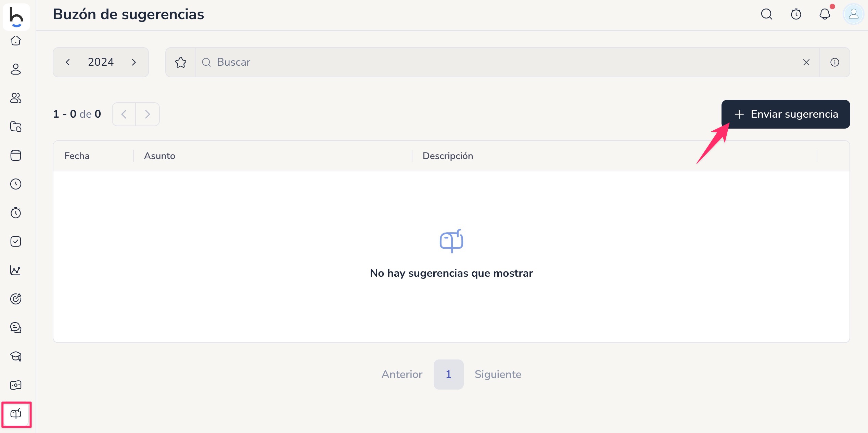Open the calendar sidebar icon
This screenshot has width=868, height=433.
(x=16, y=155)
